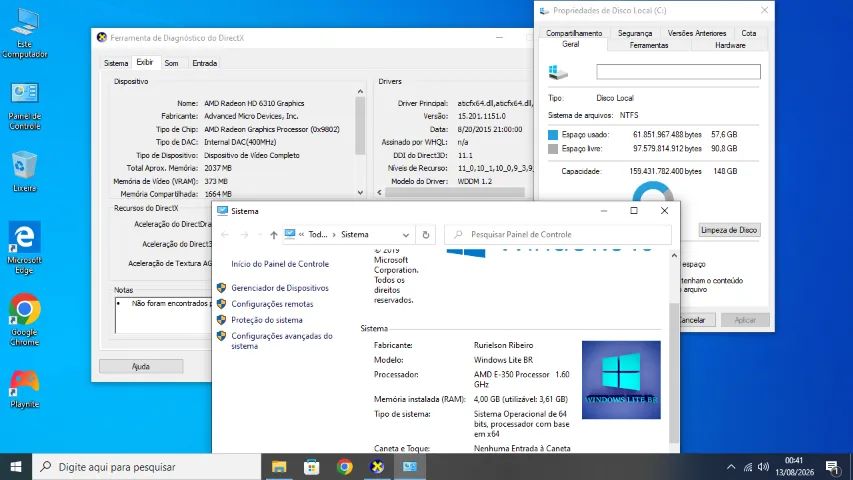Image resolution: width=853 pixels, height=480 pixels.
Task: Show hidden tray icons chevron
Action: click(x=731, y=467)
